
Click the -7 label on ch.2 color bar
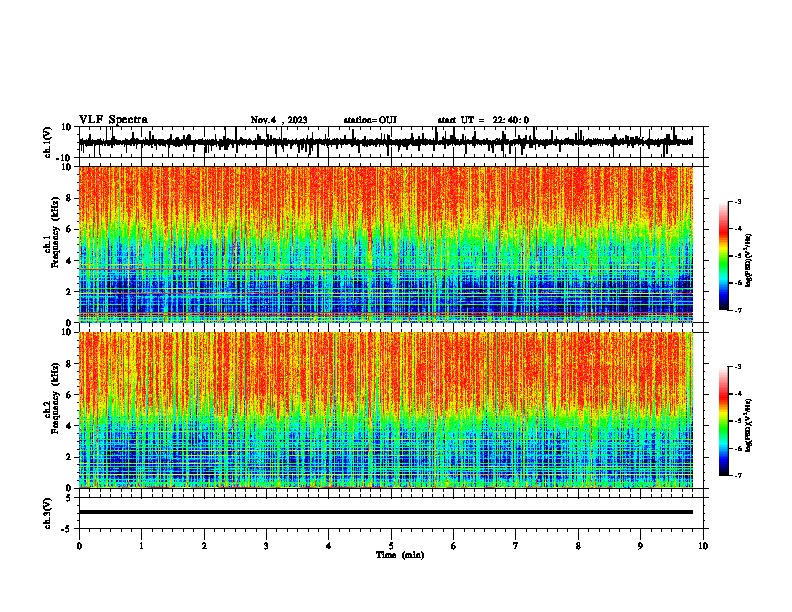pos(737,476)
